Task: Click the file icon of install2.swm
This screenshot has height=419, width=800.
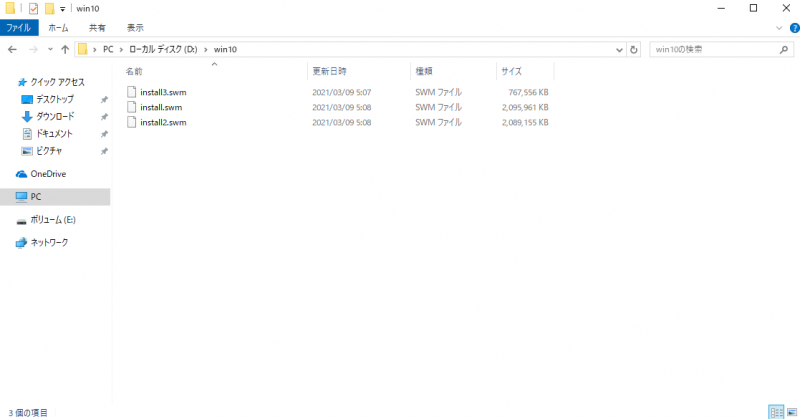Action: 132,122
